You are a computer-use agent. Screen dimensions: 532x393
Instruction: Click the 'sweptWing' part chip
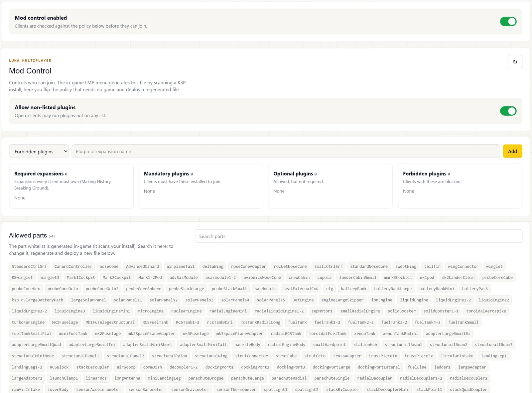tap(406, 266)
